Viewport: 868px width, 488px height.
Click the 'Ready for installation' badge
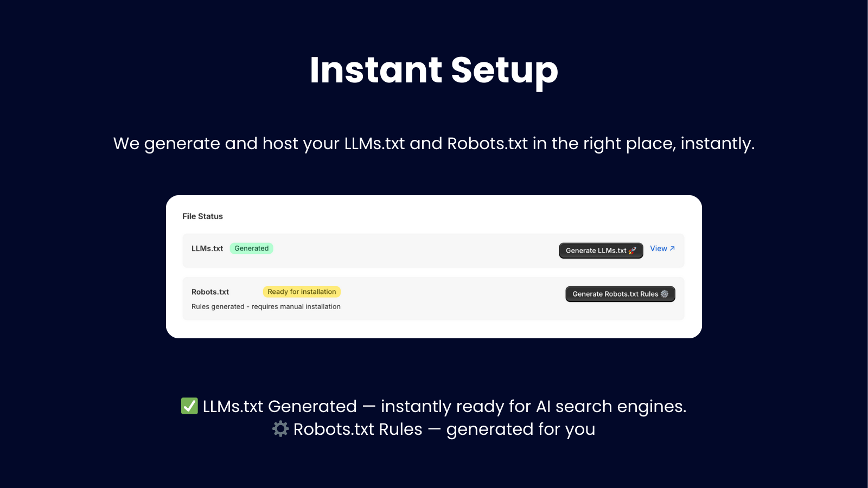click(302, 292)
